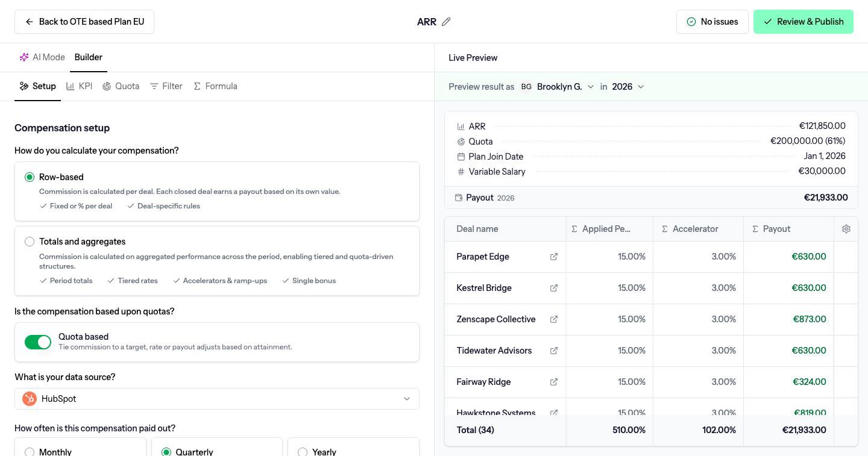Open Kestrel Bridge deal external link icon

554,288
